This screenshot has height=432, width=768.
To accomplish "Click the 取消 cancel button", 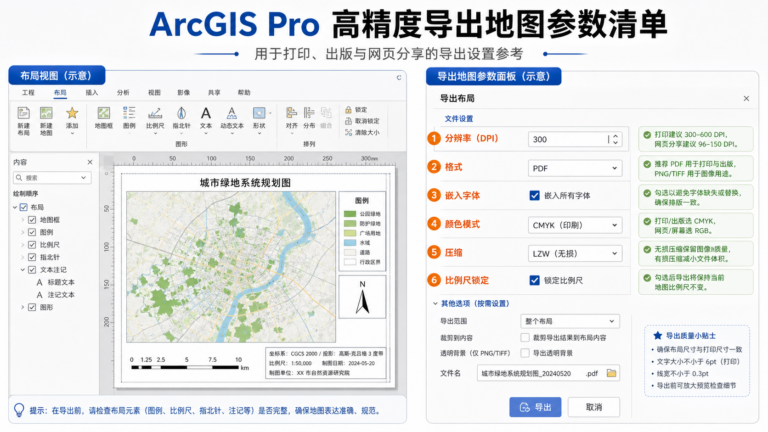I will (x=594, y=407).
